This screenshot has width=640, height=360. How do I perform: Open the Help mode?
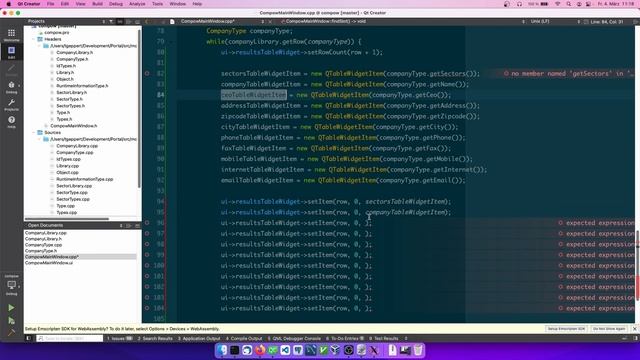[x=11, y=121]
